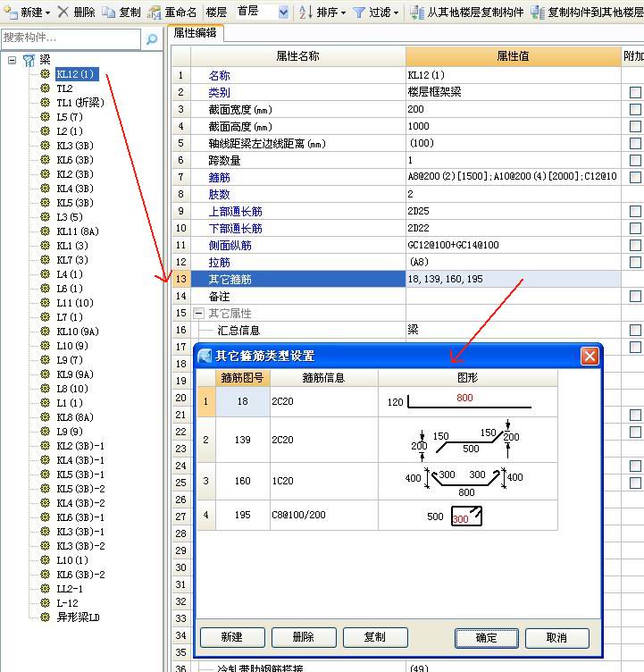Screen dimensions: 644x672
Task: Click 新建 button in stirrup dialog
Action: 232,637
